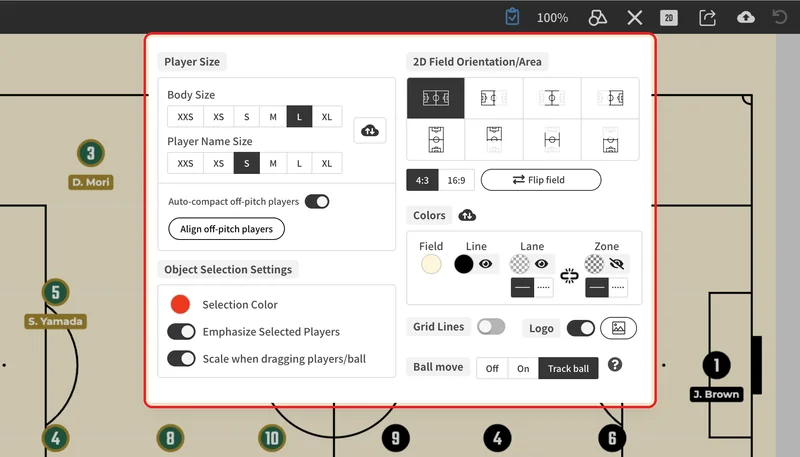Viewport: 800px width, 457px height.
Task: Set player name size to XL
Action: pyautogui.click(x=327, y=163)
